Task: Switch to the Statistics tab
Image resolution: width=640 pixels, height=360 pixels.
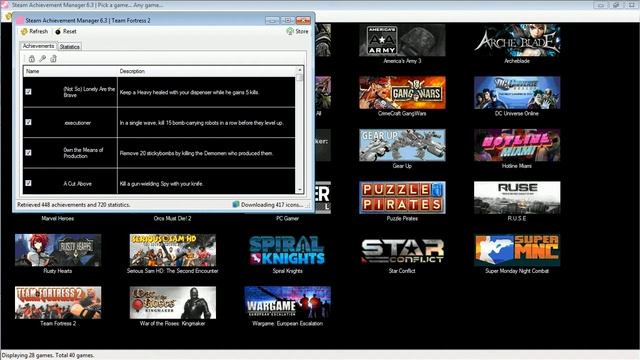Action: click(x=70, y=47)
